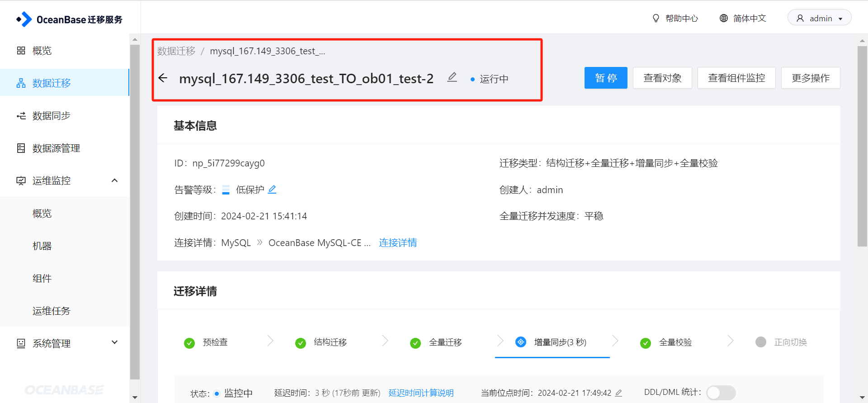Click the 预检查 green check icon
The height and width of the screenshot is (403, 868).
(x=189, y=343)
